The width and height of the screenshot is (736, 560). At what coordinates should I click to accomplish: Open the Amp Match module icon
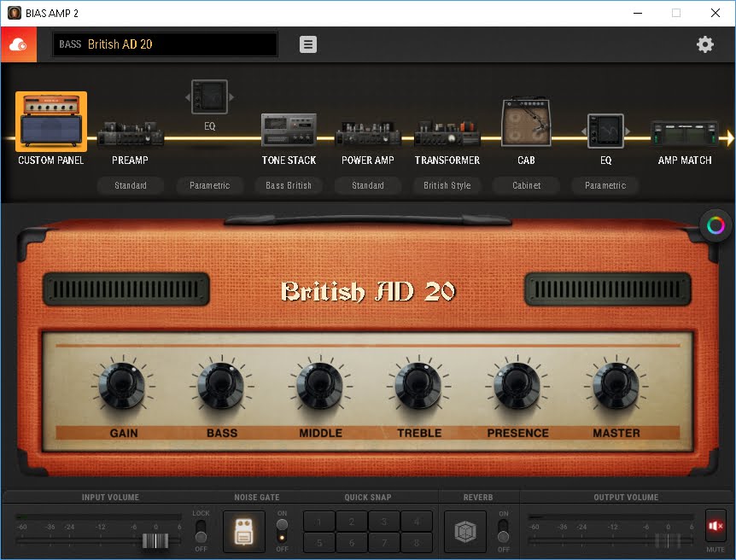point(685,134)
